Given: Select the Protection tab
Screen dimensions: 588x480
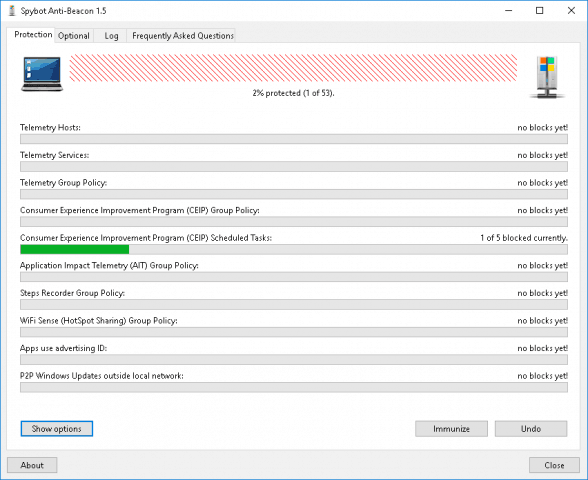Looking at the screenshot, I should (x=33, y=34).
